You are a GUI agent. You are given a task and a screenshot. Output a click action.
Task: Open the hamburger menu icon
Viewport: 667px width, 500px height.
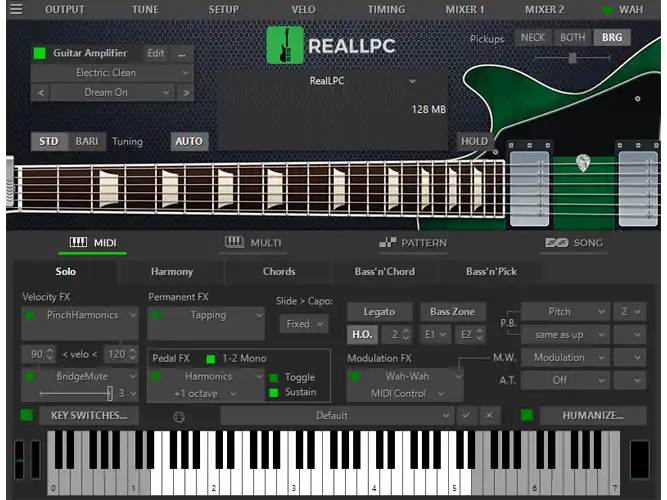tap(16, 9)
